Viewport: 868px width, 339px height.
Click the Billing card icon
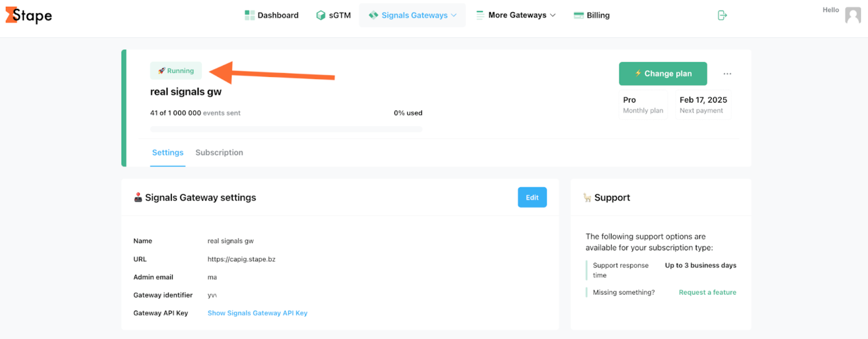pyautogui.click(x=579, y=15)
